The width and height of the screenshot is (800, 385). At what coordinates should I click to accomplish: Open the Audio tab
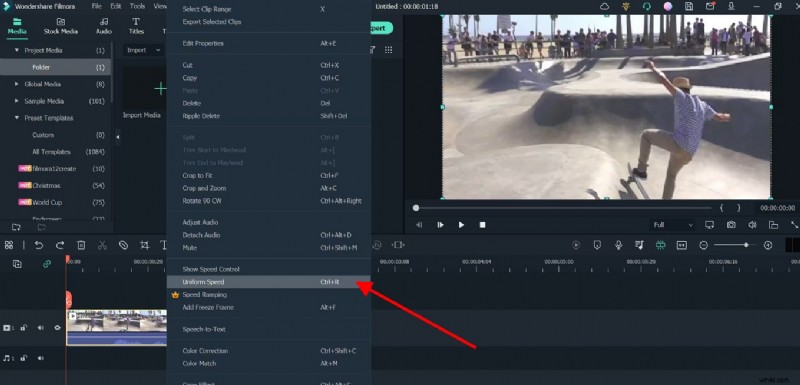click(104, 27)
